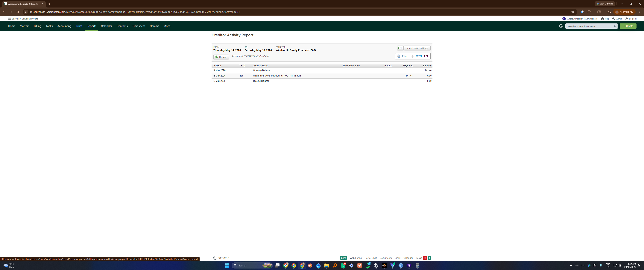Open the Contacts nav item
Image resolution: width=644 pixels, height=270 pixels.
point(122,26)
